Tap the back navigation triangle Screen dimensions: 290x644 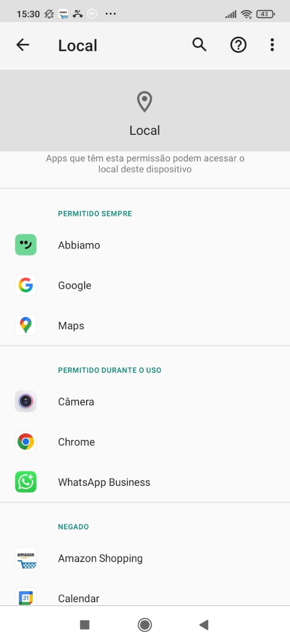(203, 624)
